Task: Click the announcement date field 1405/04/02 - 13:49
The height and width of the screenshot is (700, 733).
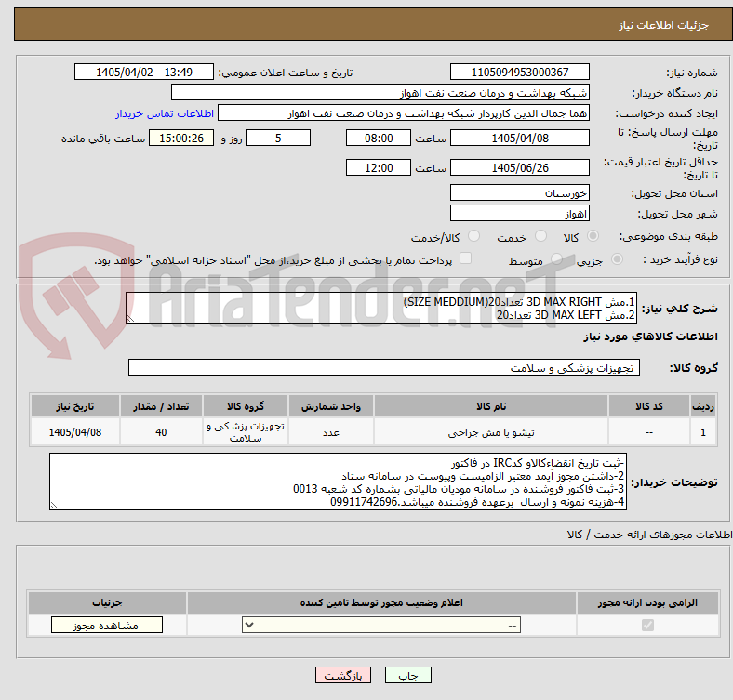Action: click(x=144, y=72)
